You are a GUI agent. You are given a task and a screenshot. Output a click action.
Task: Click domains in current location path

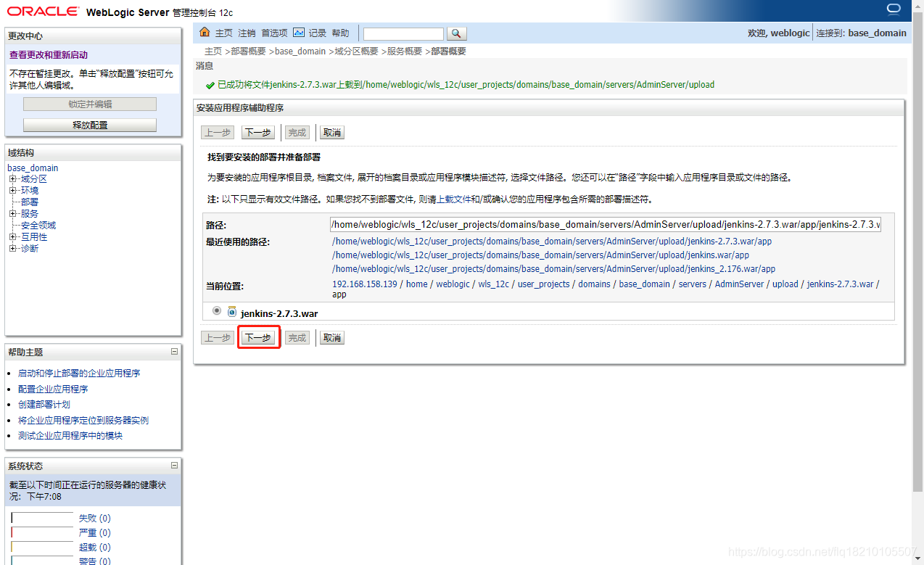click(594, 284)
